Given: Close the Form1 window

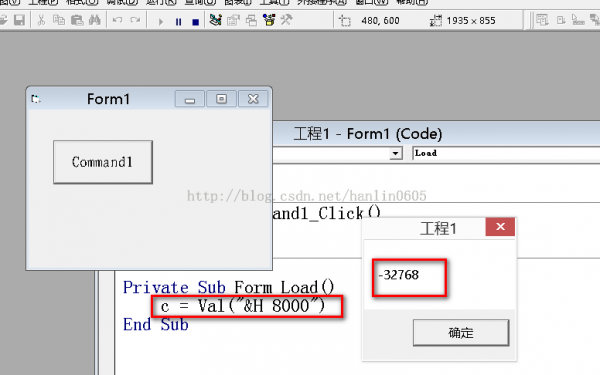Looking at the screenshot, I should point(253,99).
